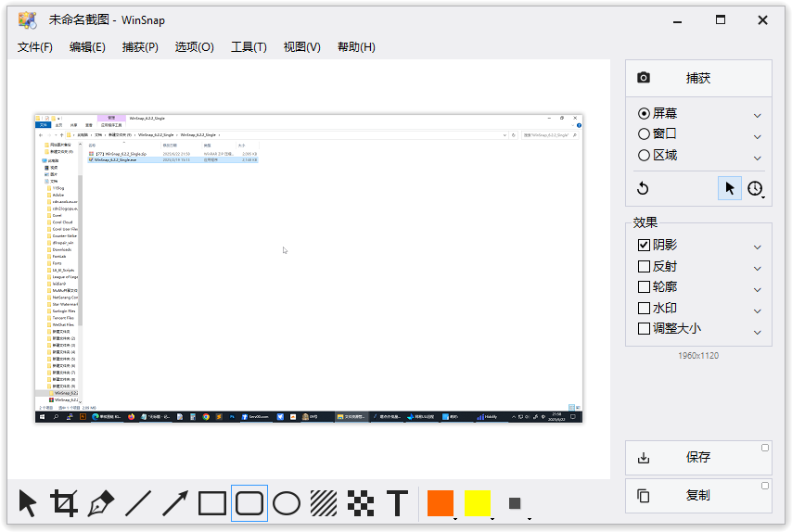Open the 工具(T) menu

pyautogui.click(x=249, y=47)
